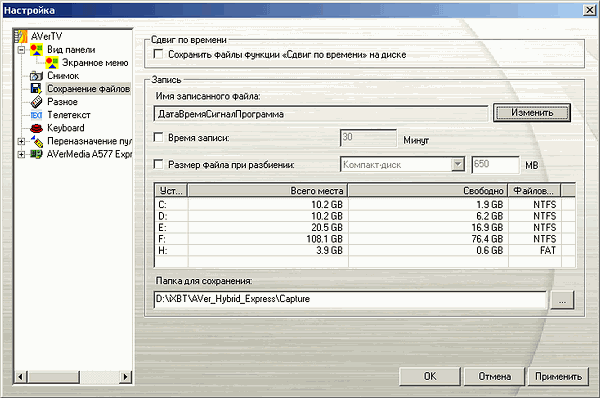Click the tree horizontal scrollbar thumb
The image size is (600, 398).
click(x=53, y=377)
